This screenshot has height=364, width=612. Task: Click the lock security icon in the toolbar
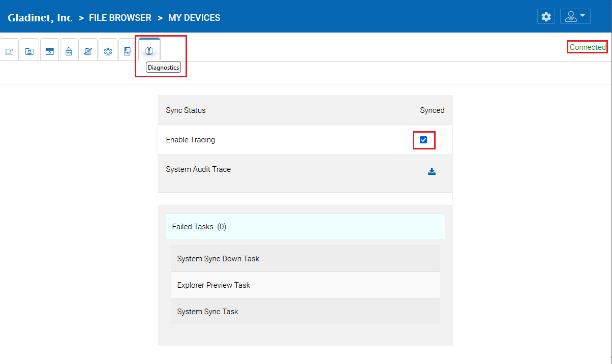click(69, 49)
